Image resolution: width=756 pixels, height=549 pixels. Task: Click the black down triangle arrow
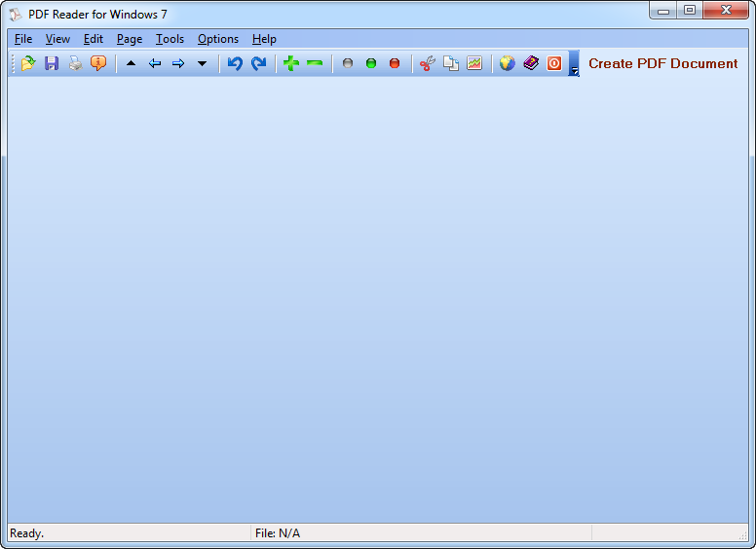202,63
